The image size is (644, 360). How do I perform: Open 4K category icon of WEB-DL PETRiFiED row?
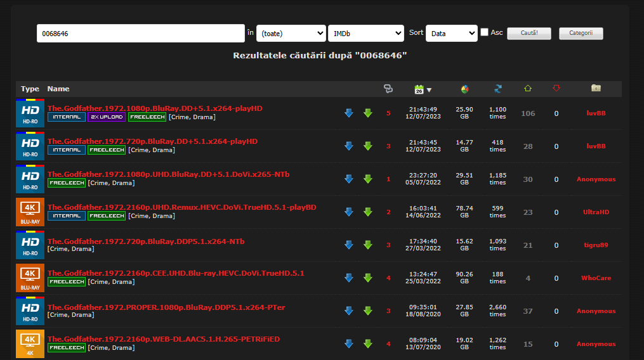point(30,344)
